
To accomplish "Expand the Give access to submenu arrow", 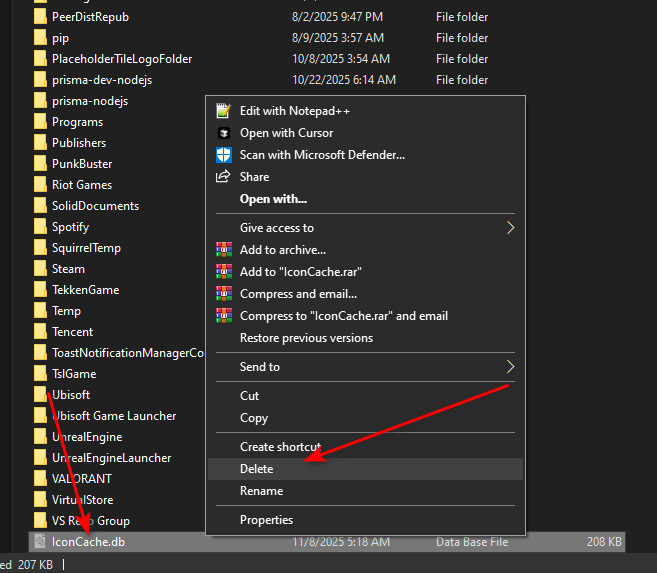I will [x=510, y=228].
